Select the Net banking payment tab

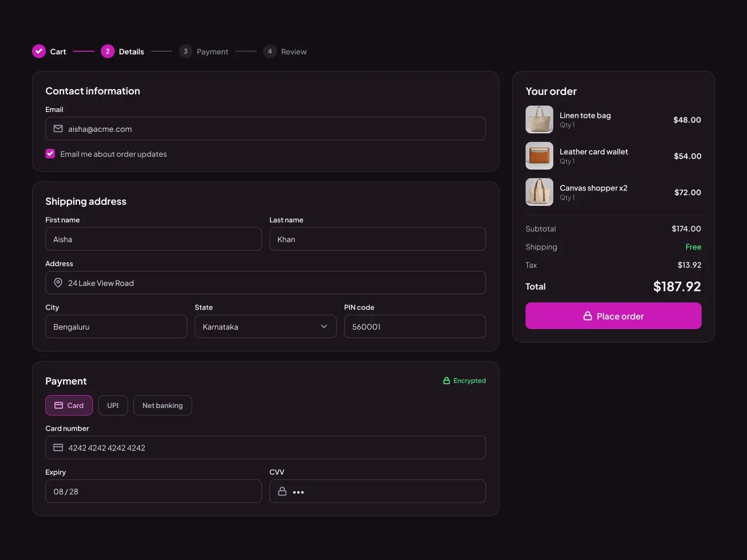163,405
